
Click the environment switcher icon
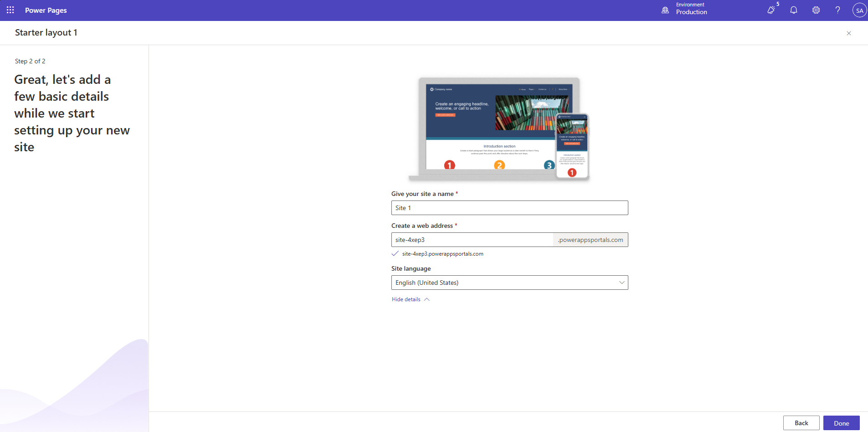665,10
